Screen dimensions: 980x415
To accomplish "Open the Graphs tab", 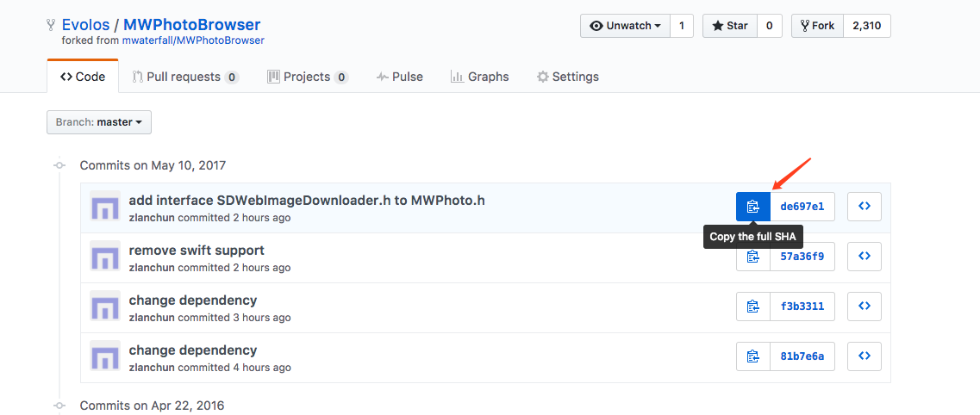I will click(x=480, y=77).
